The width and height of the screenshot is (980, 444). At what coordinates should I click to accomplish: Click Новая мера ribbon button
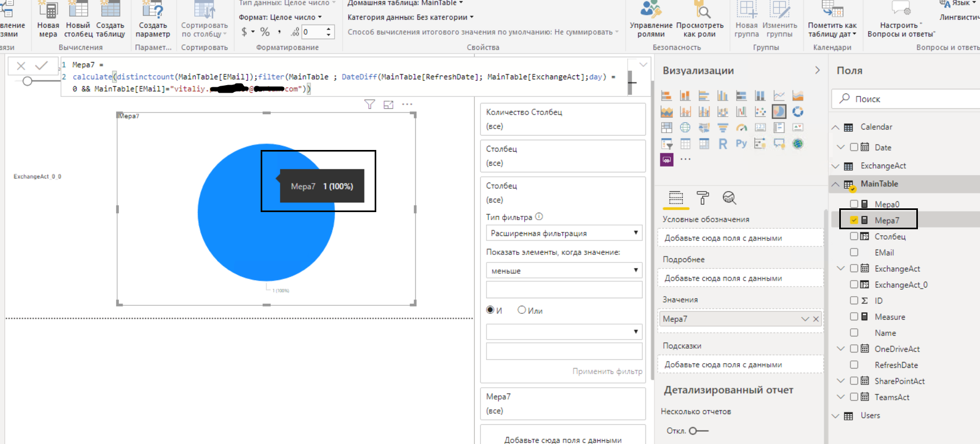tap(48, 20)
